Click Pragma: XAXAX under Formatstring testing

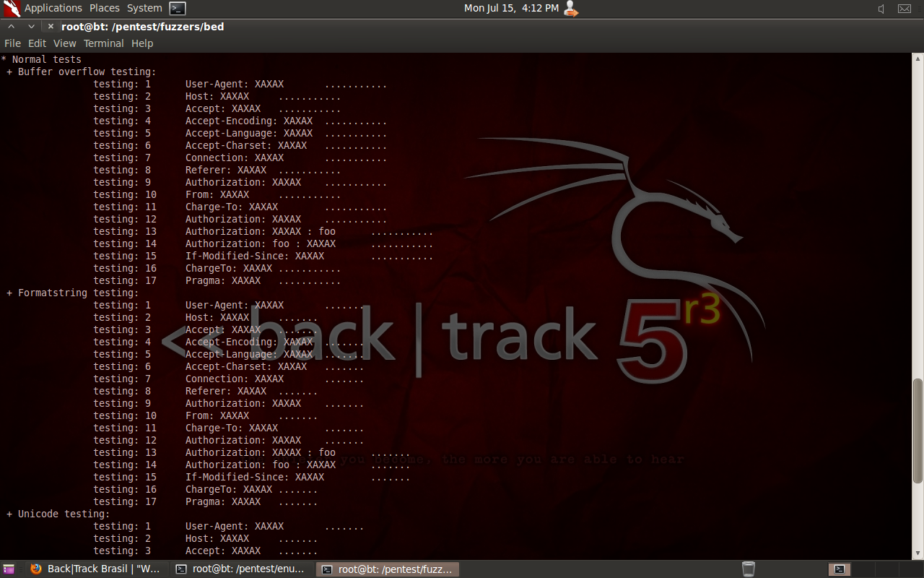[223, 501]
